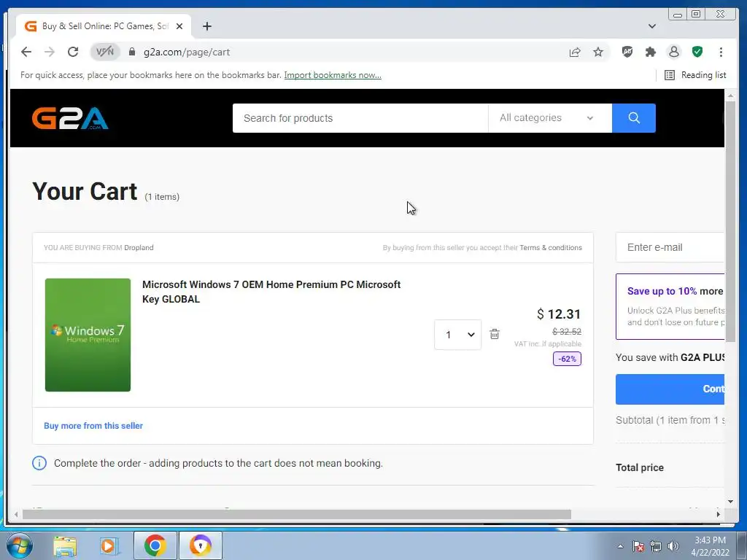Click the Chrome taskbar icon
Screen dimensions: 747x560
click(x=155, y=545)
